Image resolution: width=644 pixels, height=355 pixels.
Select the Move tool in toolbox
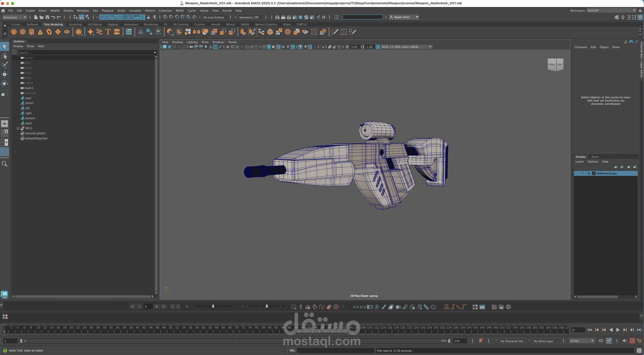pos(5,74)
